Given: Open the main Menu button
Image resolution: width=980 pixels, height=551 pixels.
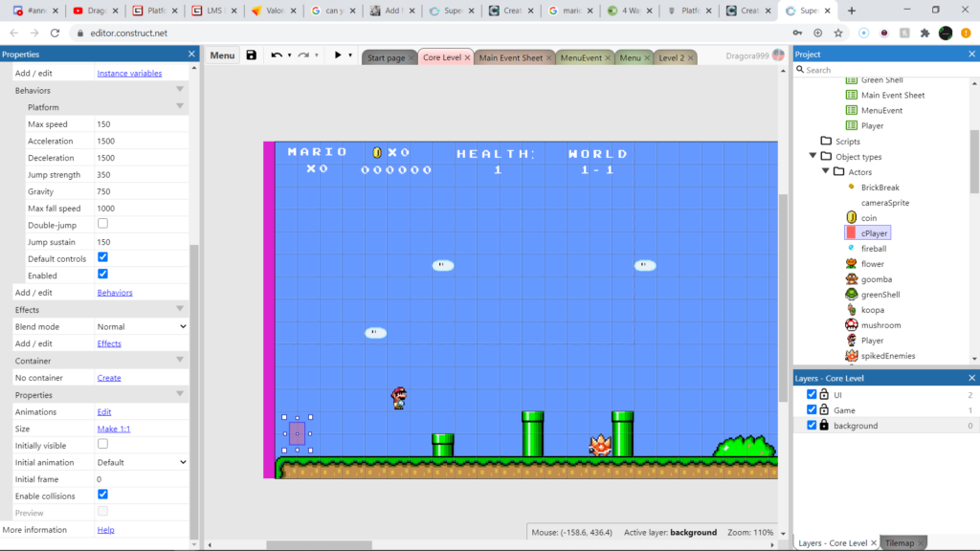Looking at the screenshot, I should click(x=222, y=55).
